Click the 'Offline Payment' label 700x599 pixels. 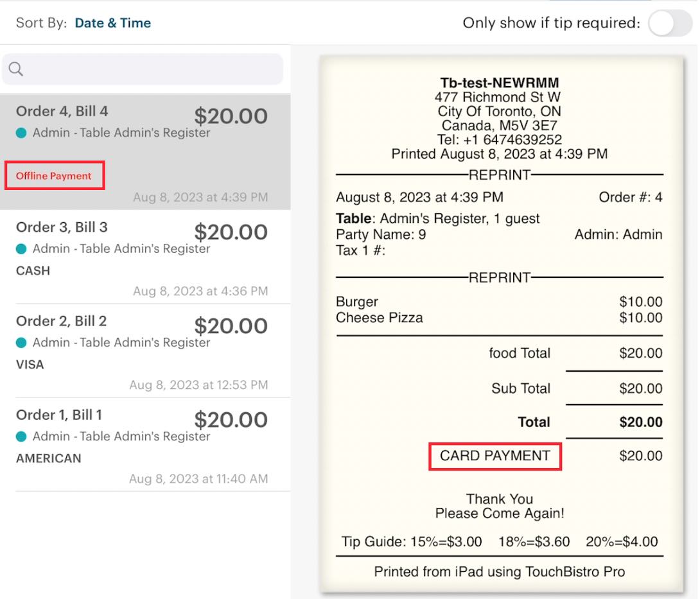54,175
